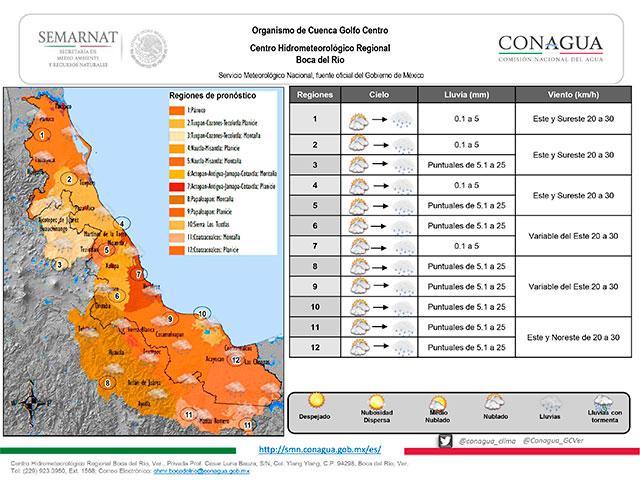The width and height of the screenshot is (640, 480).
Task: Open the smn.conagua.gob.mx link
Action: pos(319,450)
